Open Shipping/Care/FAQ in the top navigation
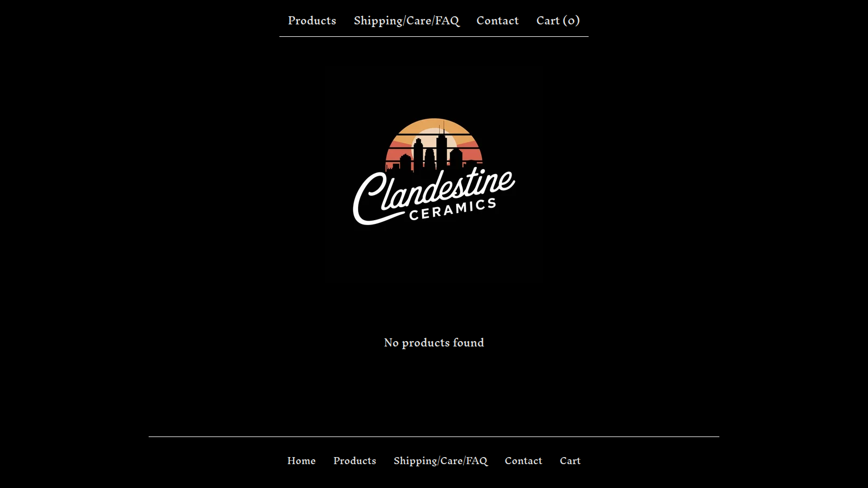 [406, 21]
